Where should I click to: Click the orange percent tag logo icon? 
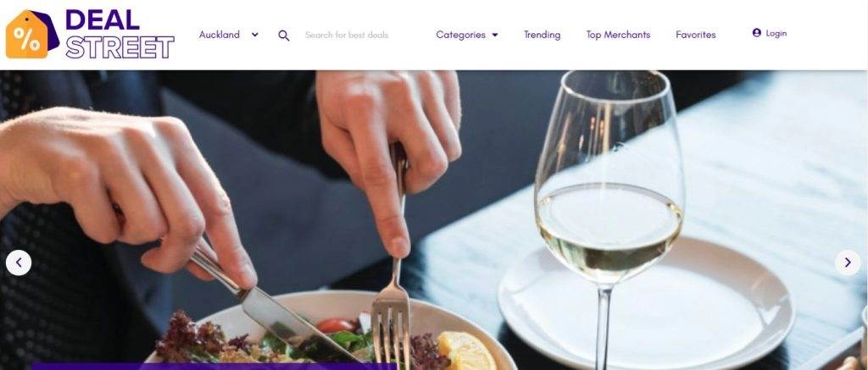[32, 34]
